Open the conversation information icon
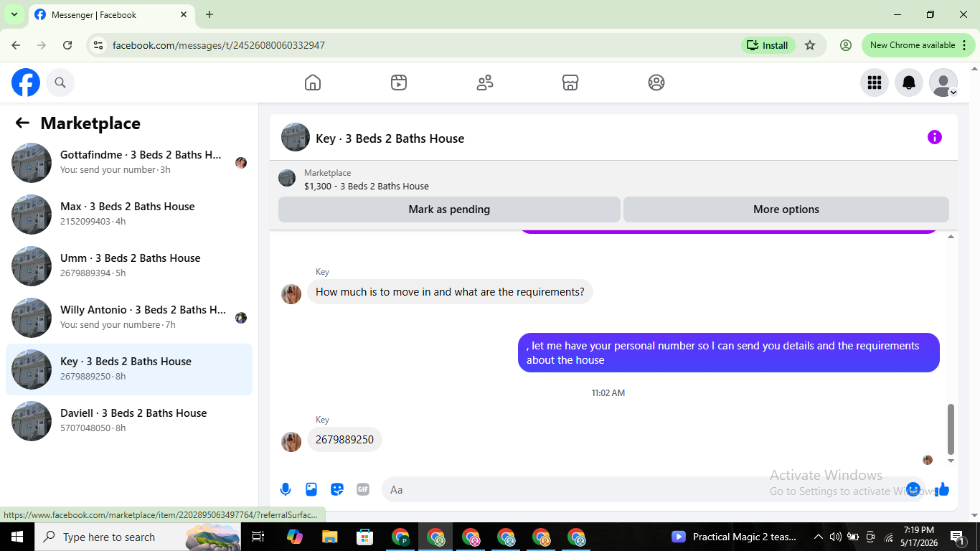980x551 pixels. 935,137
